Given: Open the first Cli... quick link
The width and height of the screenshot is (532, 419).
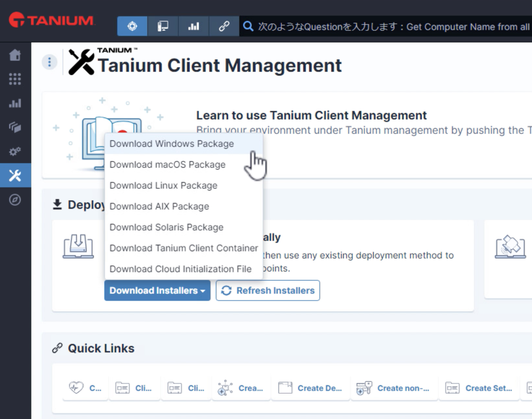Looking at the screenshot, I should 135,388.
